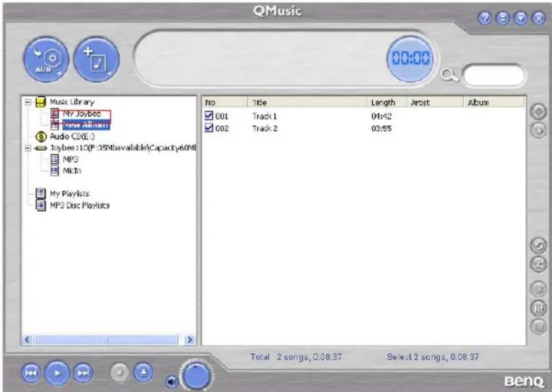
Task: Click the bottom list icon on right sidebar
Action: click(x=538, y=327)
